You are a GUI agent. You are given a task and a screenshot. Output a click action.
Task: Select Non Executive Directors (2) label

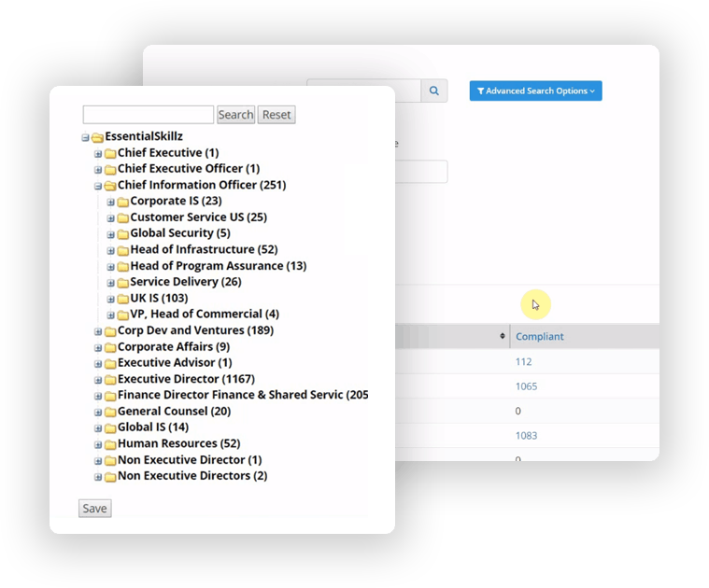192,476
